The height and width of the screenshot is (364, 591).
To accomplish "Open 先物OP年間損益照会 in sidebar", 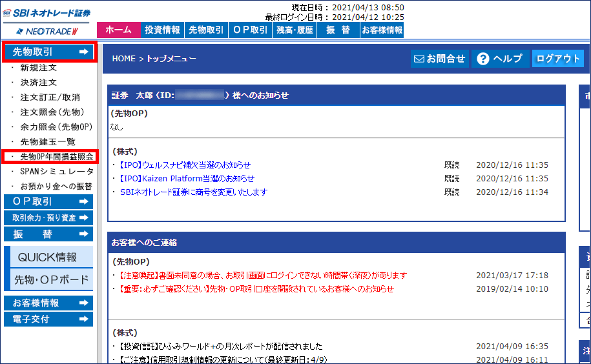I will [57, 157].
